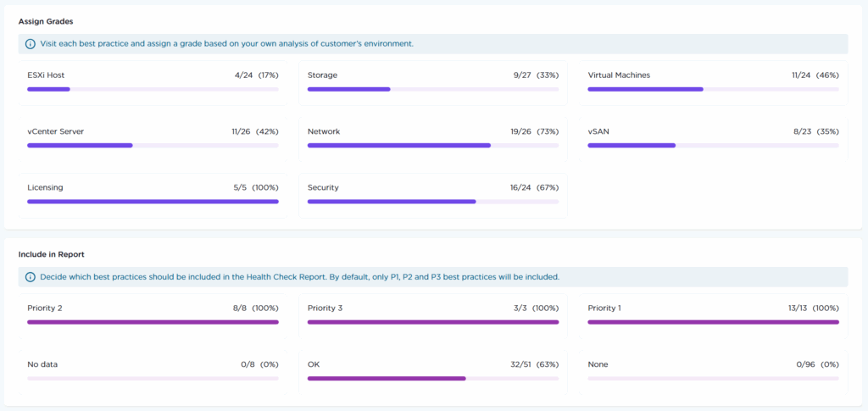Click the Licensing progress bar

coord(153,202)
